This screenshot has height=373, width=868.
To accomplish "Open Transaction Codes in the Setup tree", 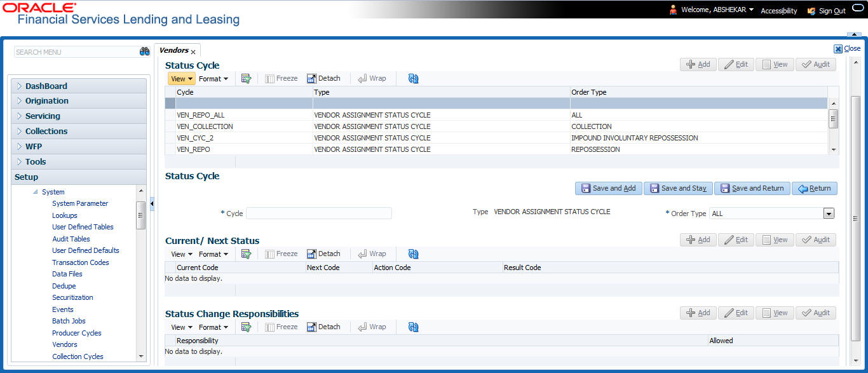I will point(81,262).
